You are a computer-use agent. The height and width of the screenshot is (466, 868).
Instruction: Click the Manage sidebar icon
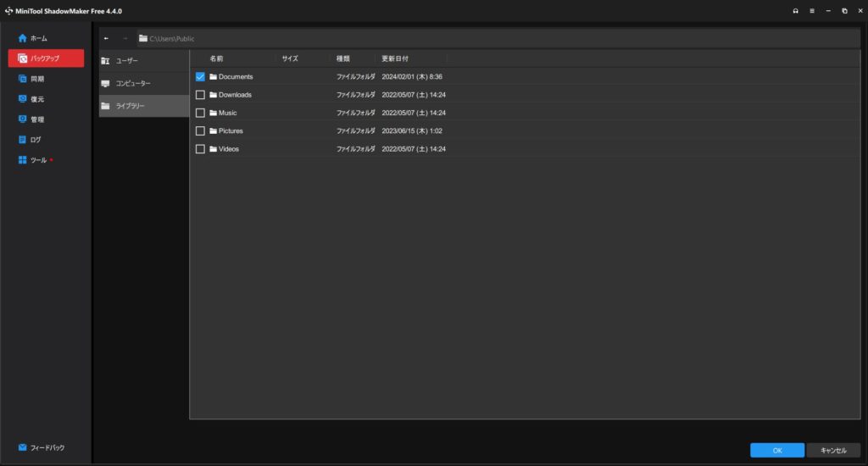(x=23, y=119)
